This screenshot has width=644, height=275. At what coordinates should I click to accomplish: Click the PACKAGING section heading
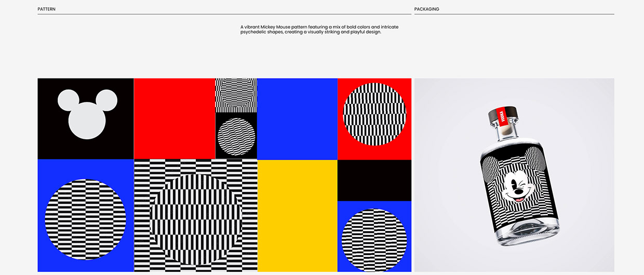pyautogui.click(x=426, y=9)
